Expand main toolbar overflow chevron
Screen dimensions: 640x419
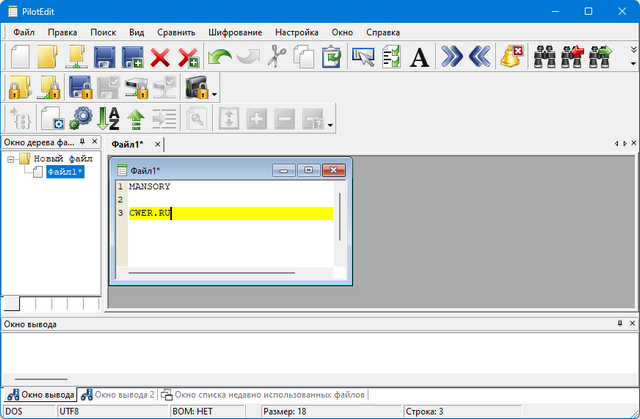tap(633, 50)
